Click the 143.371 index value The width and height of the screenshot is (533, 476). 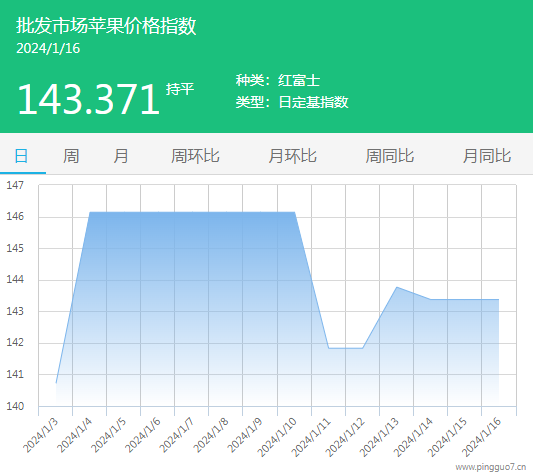88,99
